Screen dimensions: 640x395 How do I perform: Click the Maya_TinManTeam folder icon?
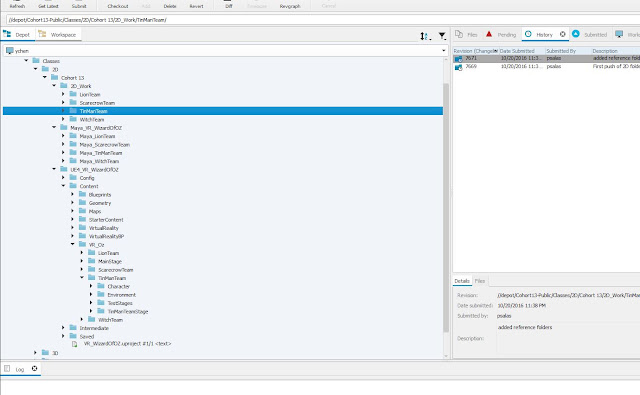(x=73, y=153)
